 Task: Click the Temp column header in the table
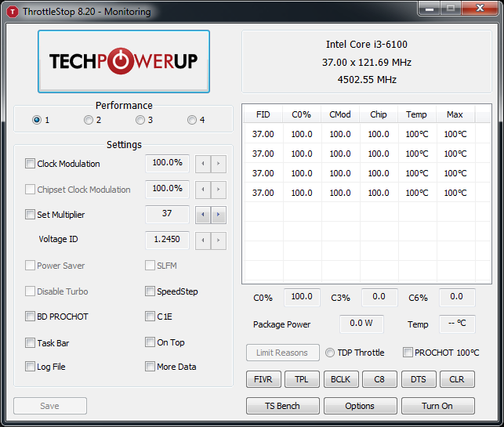[x=416, y=114]
